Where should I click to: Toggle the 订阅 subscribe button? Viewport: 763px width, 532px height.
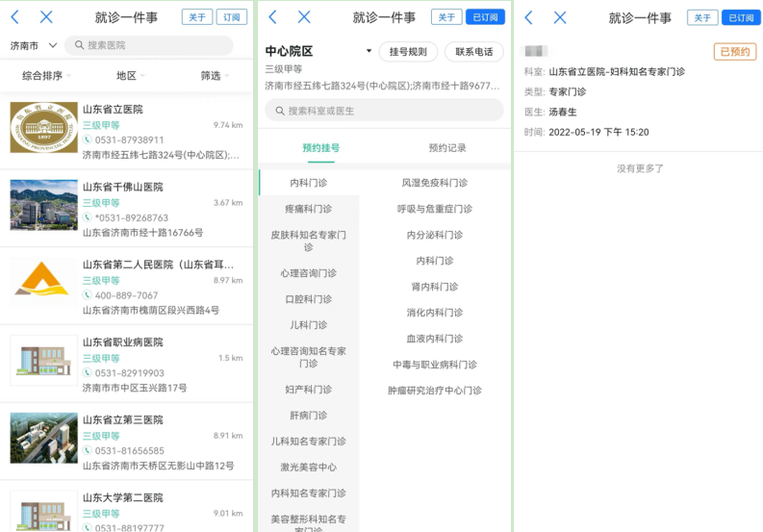pyautogui.click(x=231, y=17)
